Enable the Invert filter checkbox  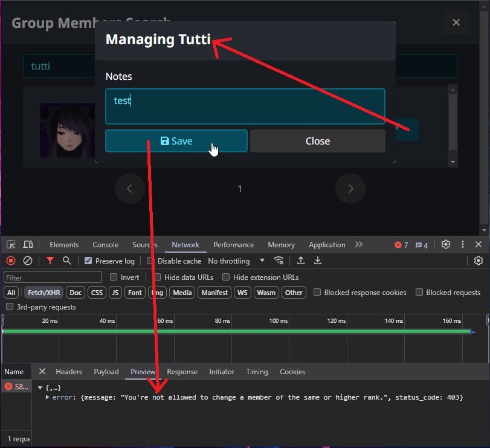click(x=114, y=278)
